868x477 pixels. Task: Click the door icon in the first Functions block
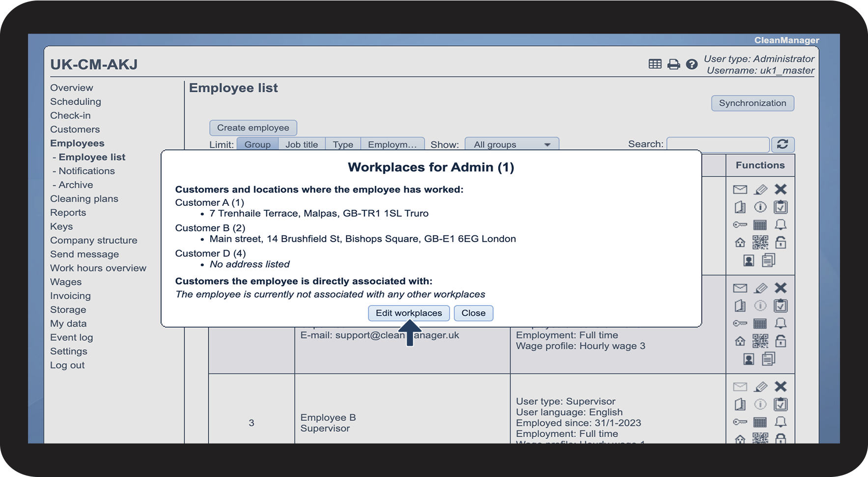740,207
